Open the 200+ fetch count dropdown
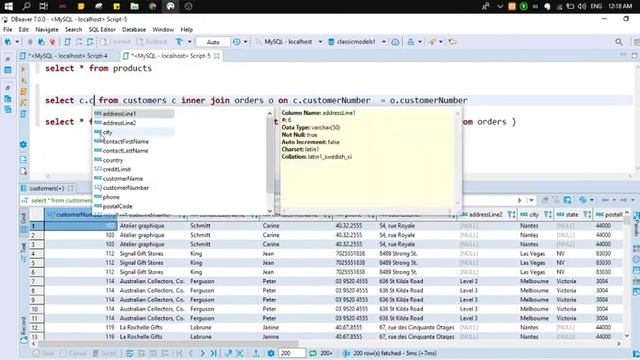The height and width of the screenshot is (360, 640). [326, 353]
